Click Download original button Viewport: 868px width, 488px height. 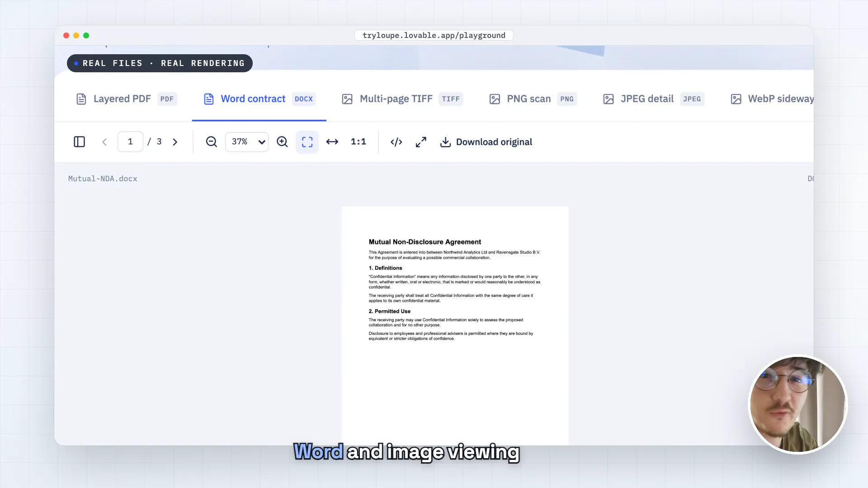click(486, 142)
